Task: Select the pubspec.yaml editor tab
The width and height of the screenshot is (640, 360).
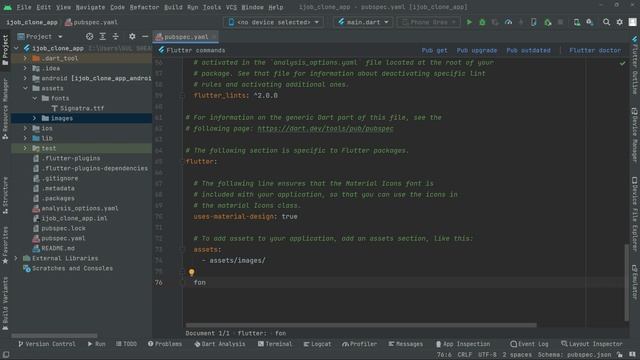Action: coord(185,37)
